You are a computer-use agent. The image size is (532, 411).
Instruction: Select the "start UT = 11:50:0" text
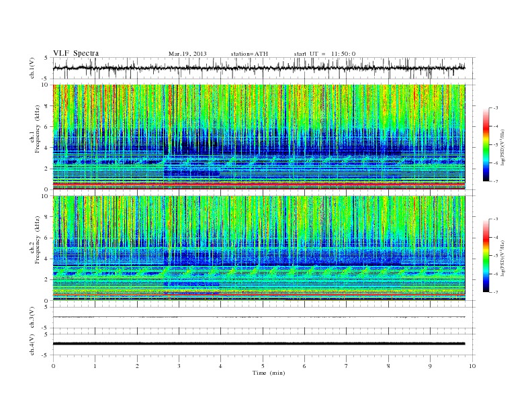[324, 54]
